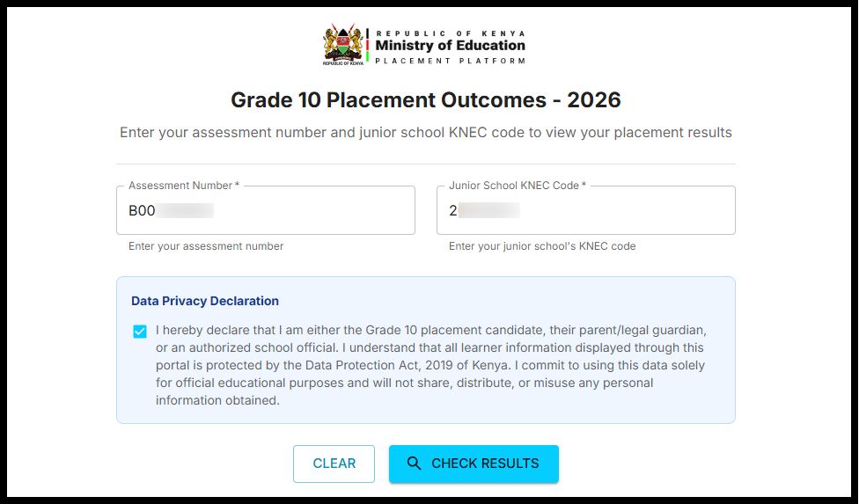Click the "Data Privacy Declaration" heading

pos(205,301)
